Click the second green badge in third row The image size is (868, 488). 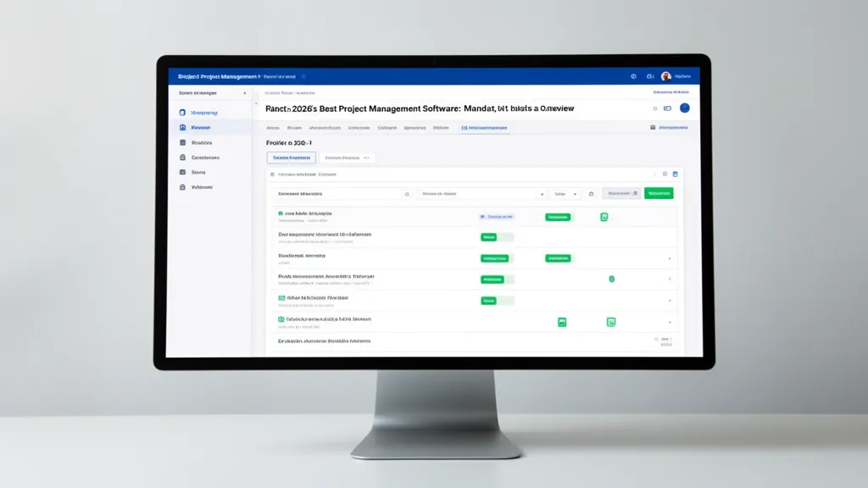tap(558, 258)
